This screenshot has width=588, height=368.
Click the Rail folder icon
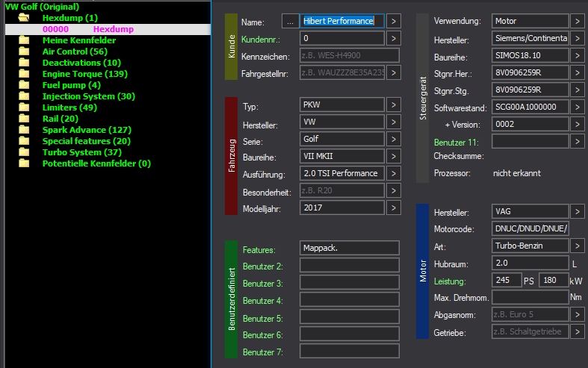pos(24,119)
